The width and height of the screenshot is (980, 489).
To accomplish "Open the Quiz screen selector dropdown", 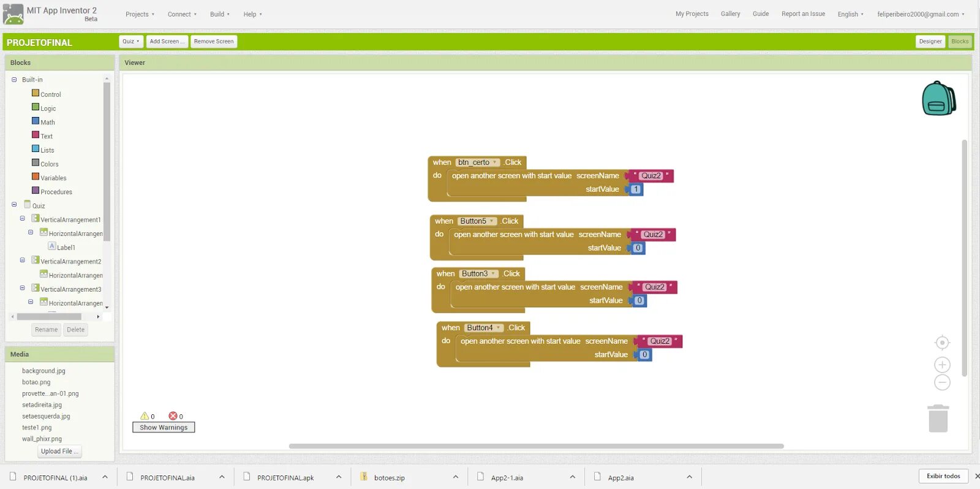I will (x=131, y=42).
